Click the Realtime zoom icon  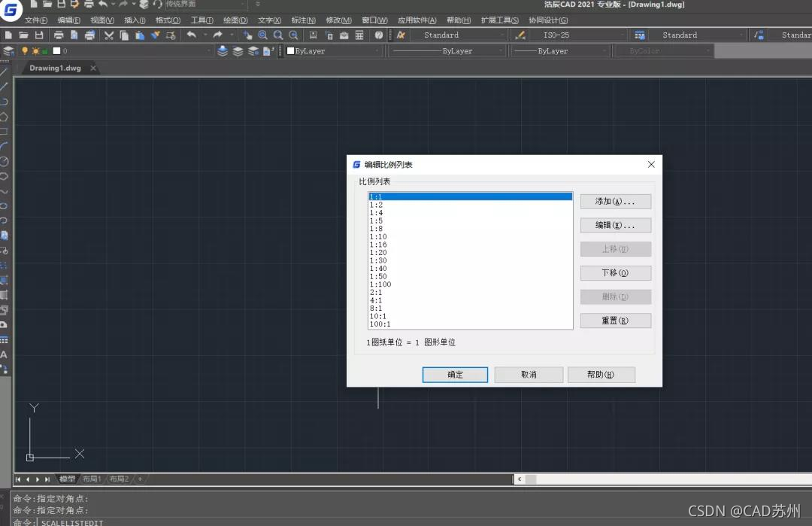[x=262, y=35]
